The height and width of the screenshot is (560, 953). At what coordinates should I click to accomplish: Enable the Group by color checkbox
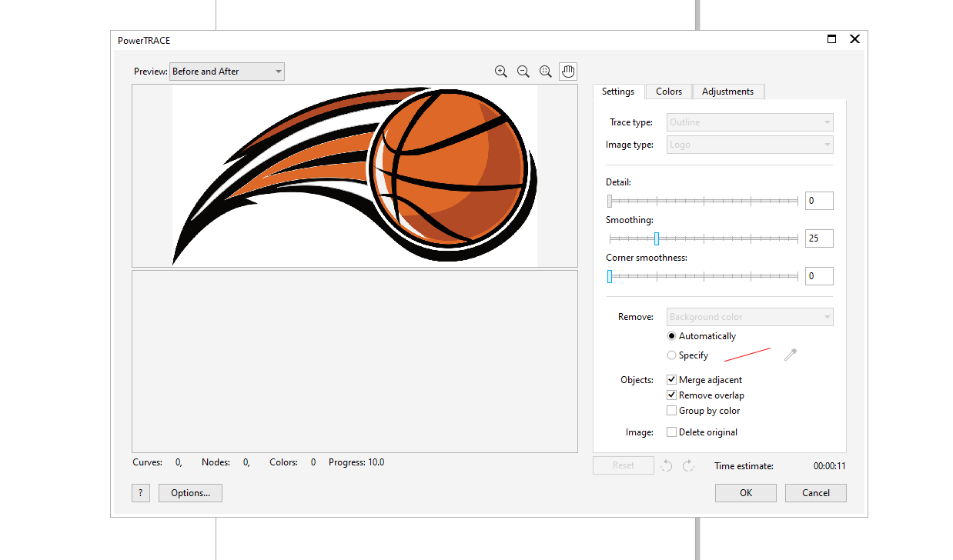point(672,411)
